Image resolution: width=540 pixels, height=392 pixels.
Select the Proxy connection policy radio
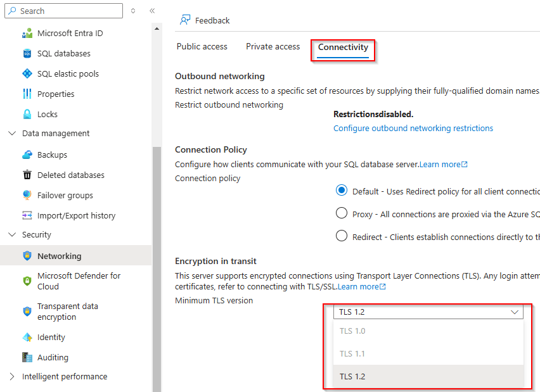coord(342,213)
